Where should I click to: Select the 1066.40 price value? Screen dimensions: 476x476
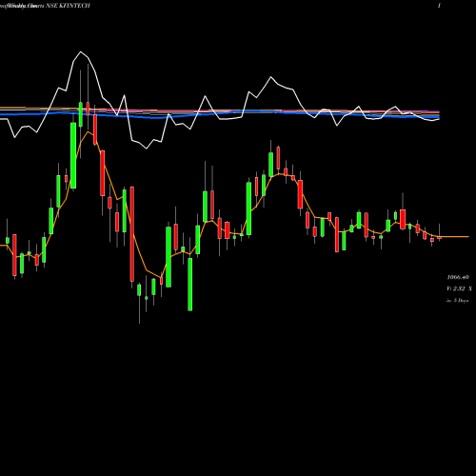pyautogui.click(x=458, y=277)
